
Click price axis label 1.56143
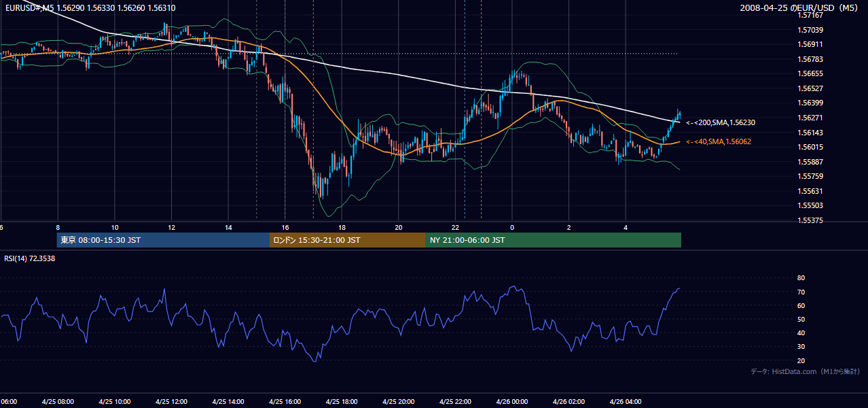coord(810,133)
